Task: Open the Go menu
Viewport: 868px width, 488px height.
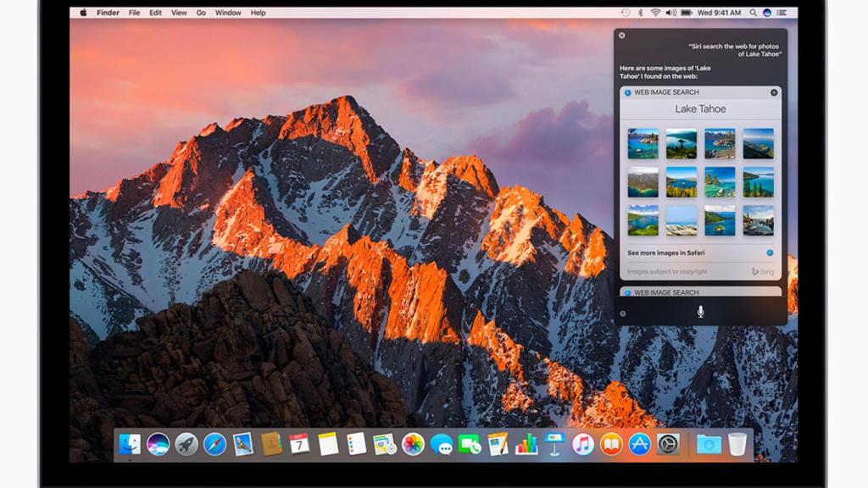Action: pos(201,13)
